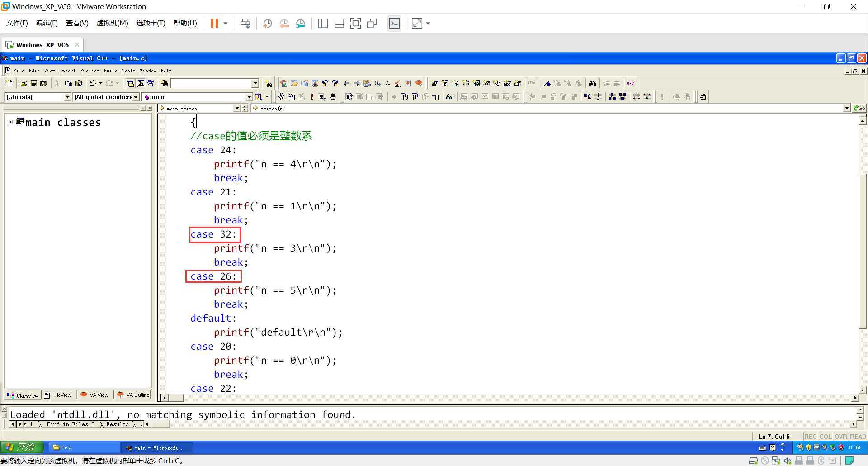868x466 pixels.
Task: Click the Step Into braces icon
Action: click(x=405, y=97)
